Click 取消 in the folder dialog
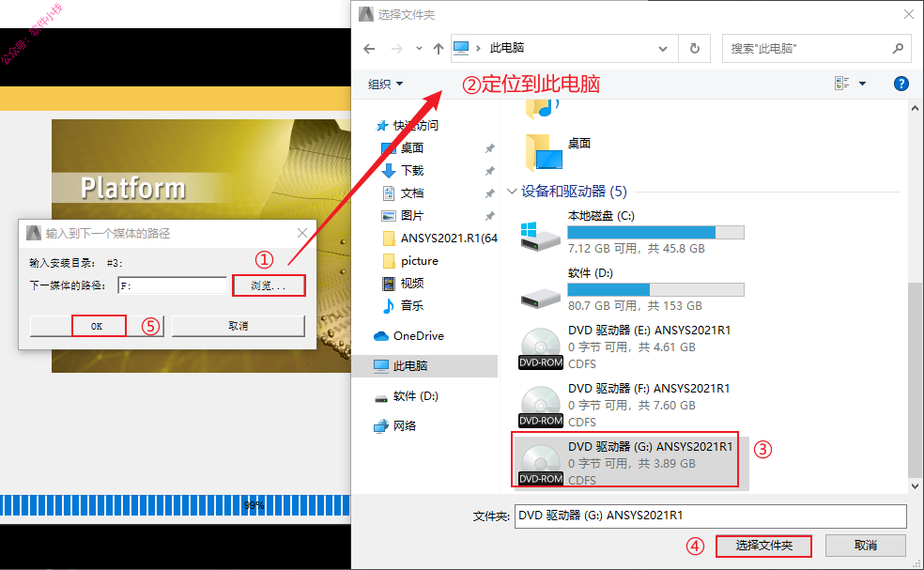This screenshot has height=570, width=924. [x=865, y=546]
